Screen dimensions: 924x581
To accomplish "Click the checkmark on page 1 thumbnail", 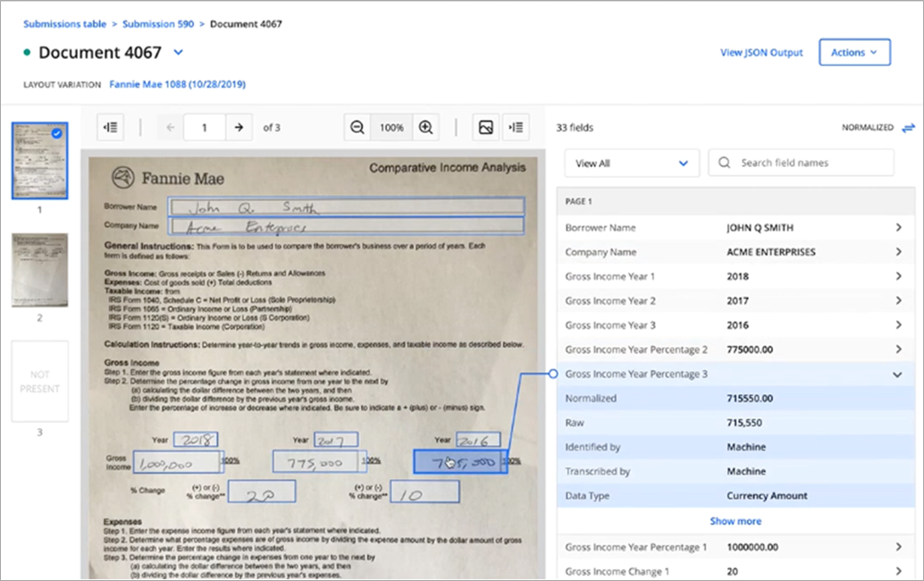I will [x=56, y=133].
